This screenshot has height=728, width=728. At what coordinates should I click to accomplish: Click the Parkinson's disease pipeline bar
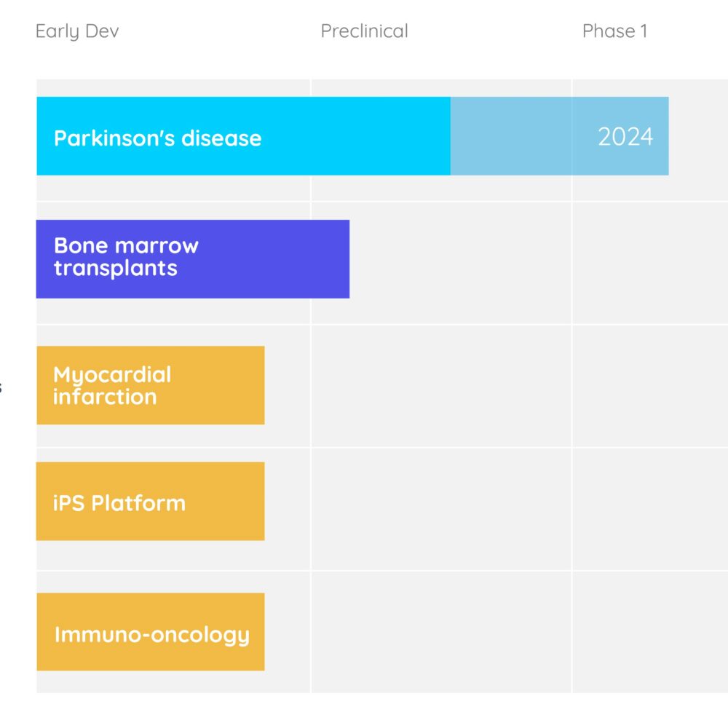[352, 136]
